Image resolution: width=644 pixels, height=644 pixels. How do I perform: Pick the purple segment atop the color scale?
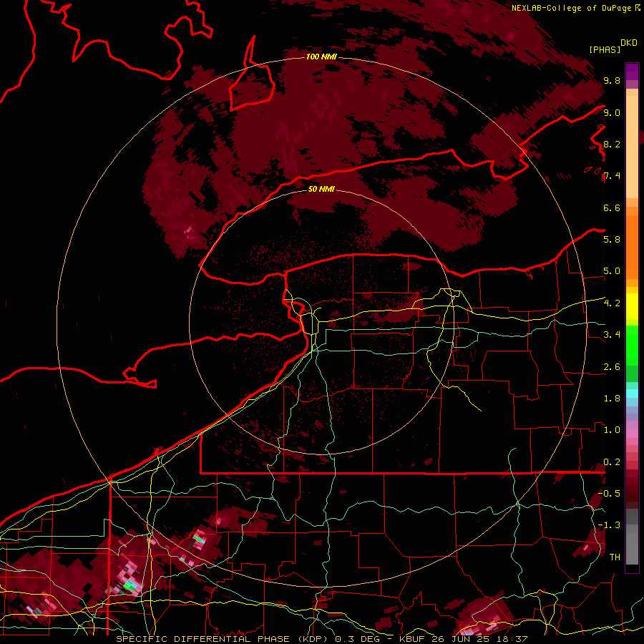pyautogui.click(x=632, y=72)
